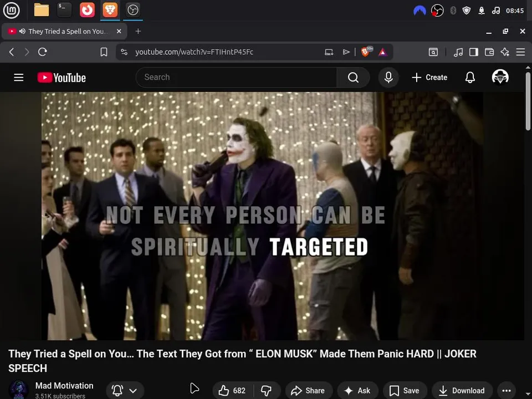Open Leo AI assistant sparkle icon
This screenshot has width=532, height=399.
(x=505, y=52)
